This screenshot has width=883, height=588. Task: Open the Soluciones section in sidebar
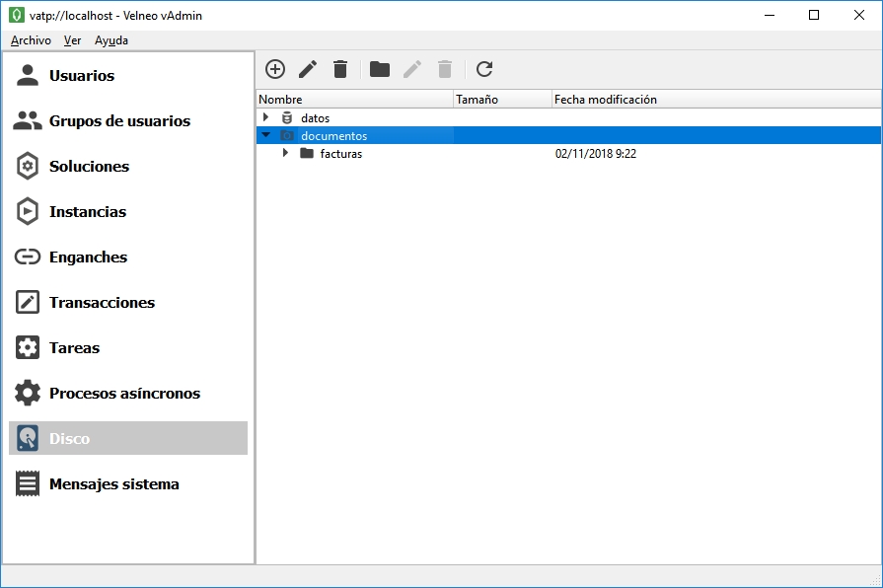(89, 167)
